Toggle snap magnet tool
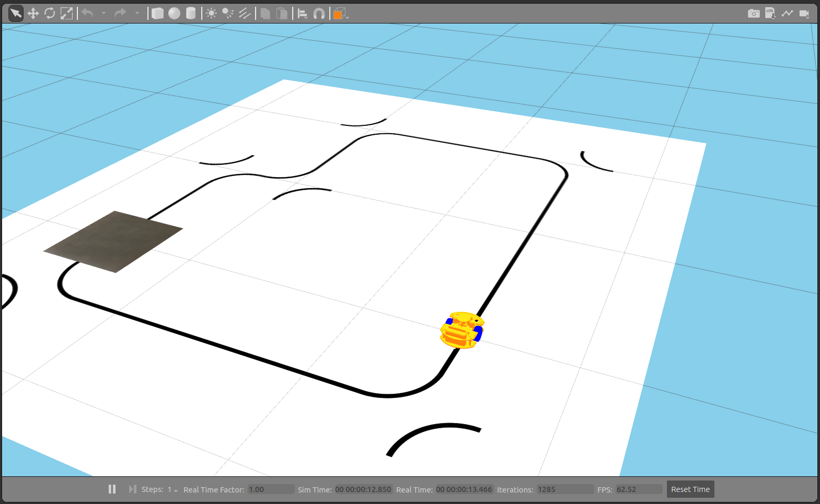The image size is (820, 504). coord(319,14)
